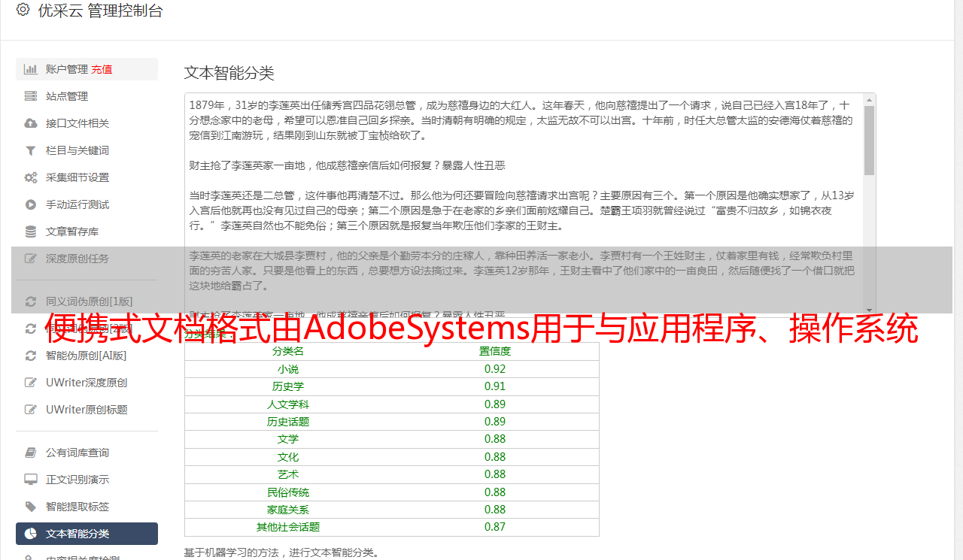
Task: Click the 分类名 column header
Action: 288,351
